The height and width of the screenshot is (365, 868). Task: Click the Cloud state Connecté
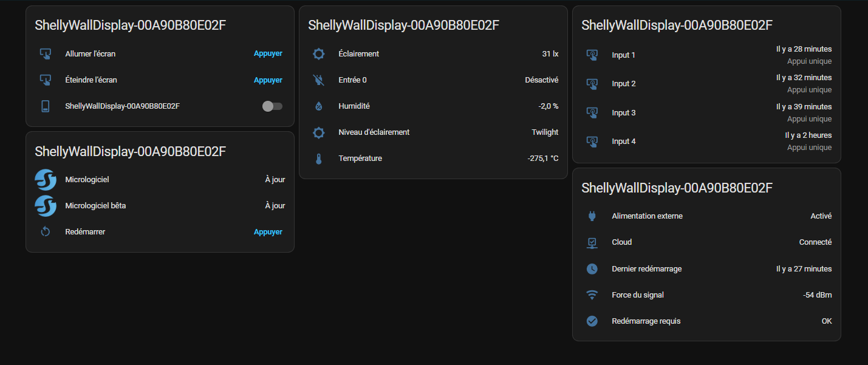tap(816, 242)
